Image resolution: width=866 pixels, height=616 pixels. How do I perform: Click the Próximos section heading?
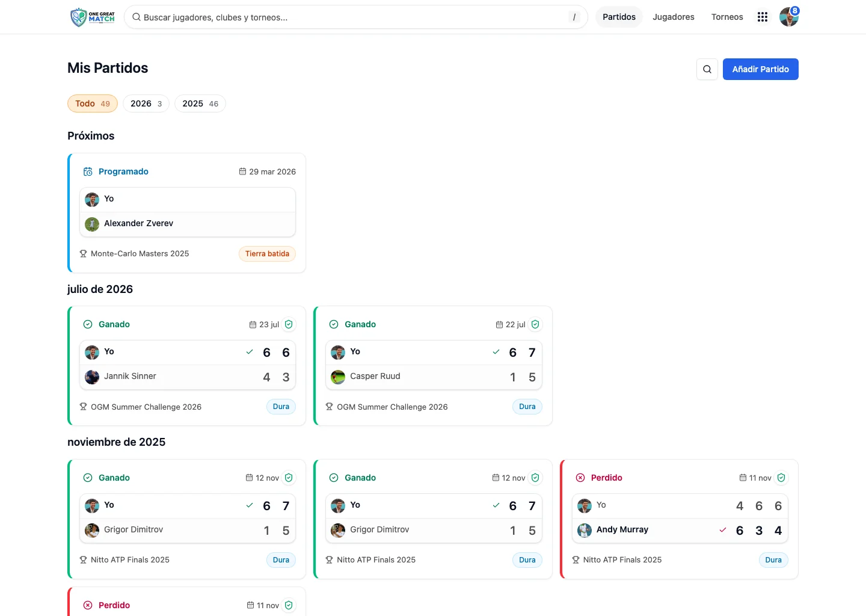[x=91, y=136]
